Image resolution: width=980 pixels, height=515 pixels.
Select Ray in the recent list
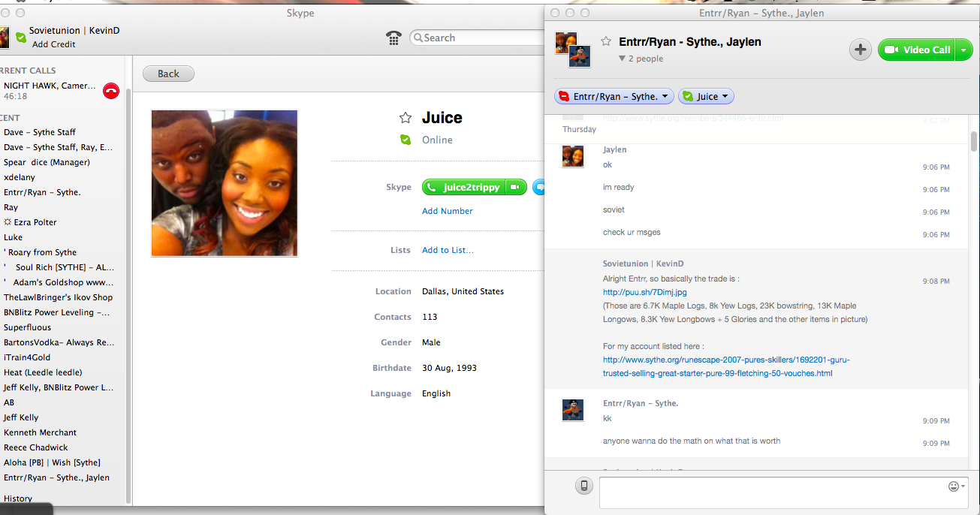click(11, 207)
